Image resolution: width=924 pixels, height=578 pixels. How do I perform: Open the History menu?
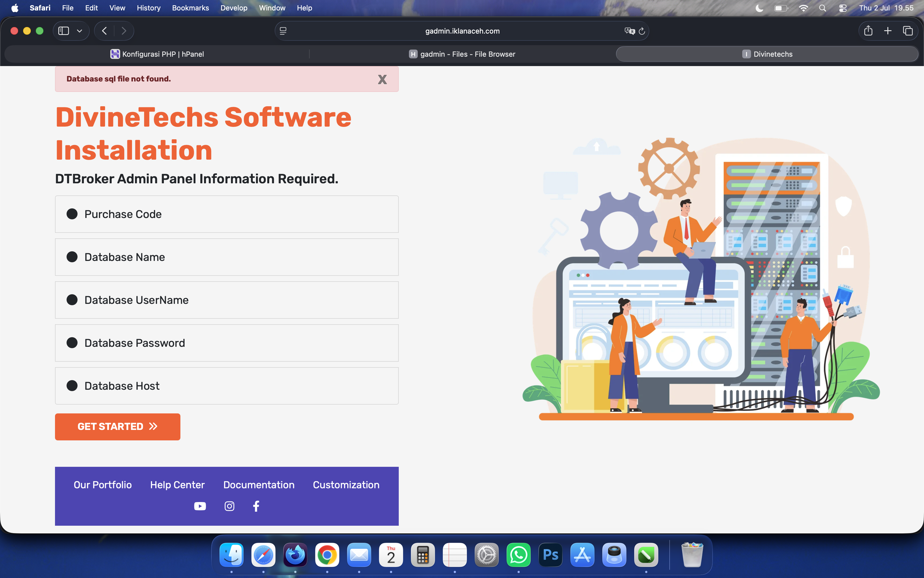[149, 8]
